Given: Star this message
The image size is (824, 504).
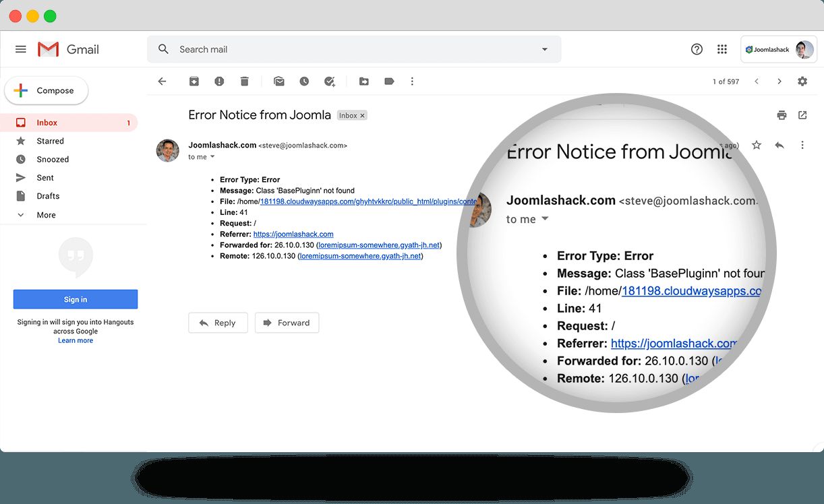Looking at the screenshot, I should coord(757,145).
